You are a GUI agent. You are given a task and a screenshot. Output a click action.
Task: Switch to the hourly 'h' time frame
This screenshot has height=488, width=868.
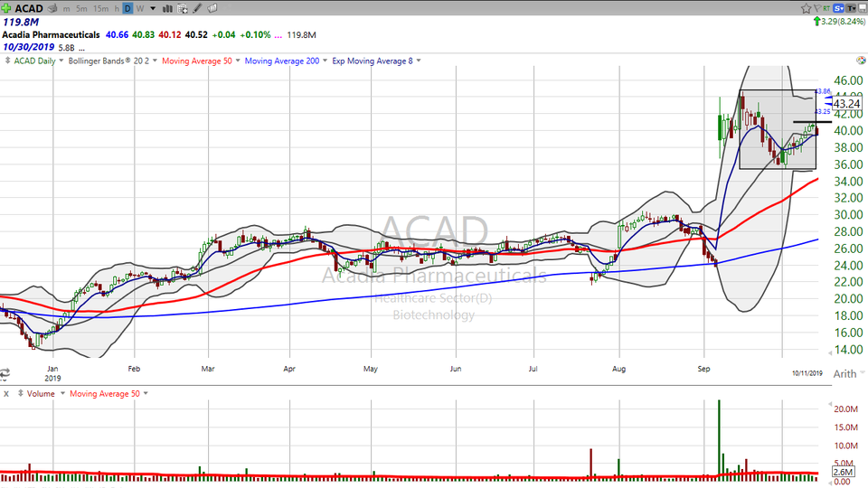pos(117,8)
